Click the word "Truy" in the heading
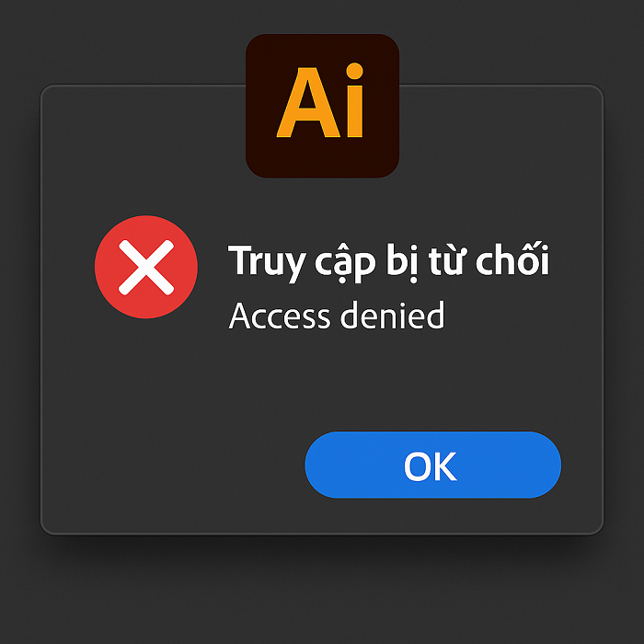Viewport: 644px width, 644px height. pyautogui.click(x=267, y=262)
